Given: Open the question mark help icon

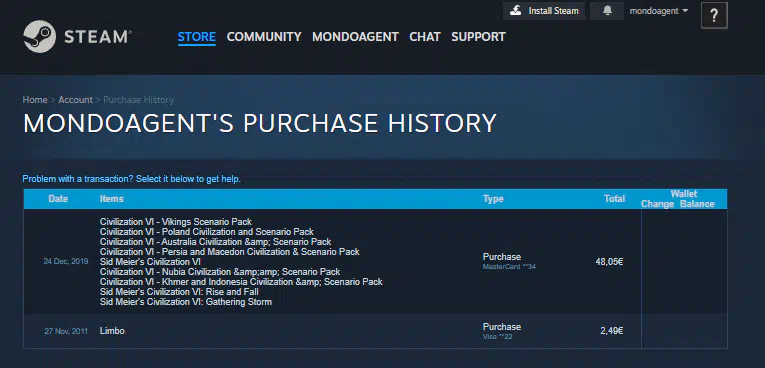Looking at the screenshot, I should pos(714,16).
